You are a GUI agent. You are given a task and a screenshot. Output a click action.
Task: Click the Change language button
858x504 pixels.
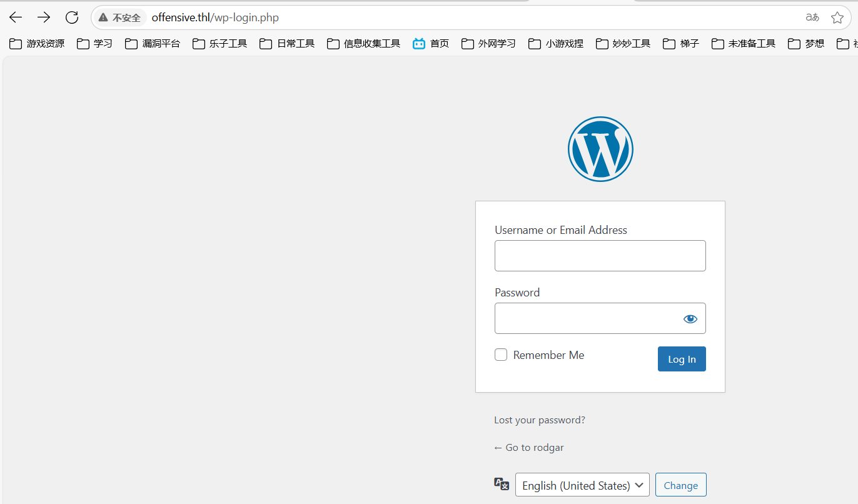(681, 485)
